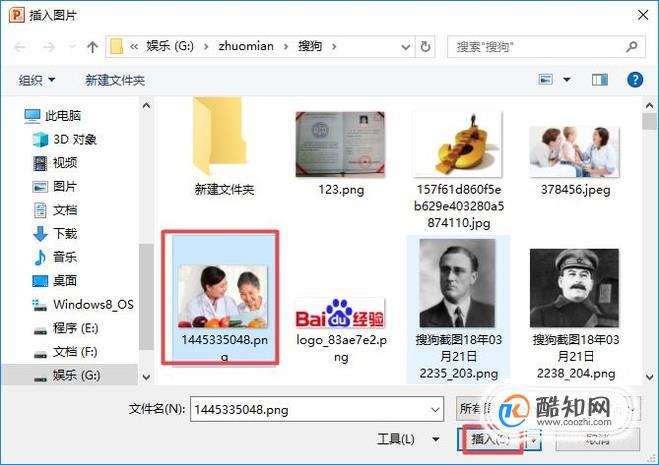This screenshot has width=659, height=465.
Task: Open 图片 folder in sidebar
Action: (55, 186)
